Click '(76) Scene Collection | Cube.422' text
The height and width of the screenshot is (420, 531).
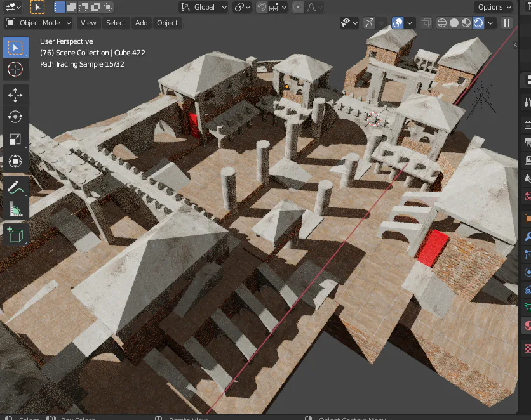(x=93, y=53)
